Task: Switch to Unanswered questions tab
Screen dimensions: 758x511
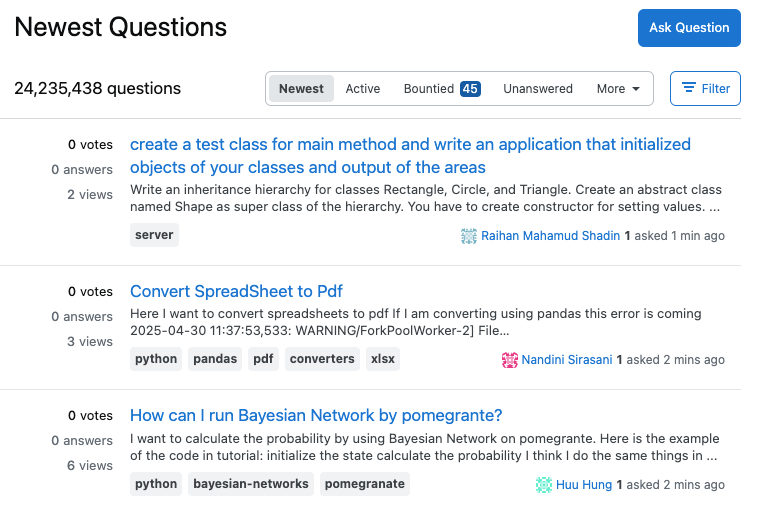Action: pyautogui.click(x=538, y=88)
